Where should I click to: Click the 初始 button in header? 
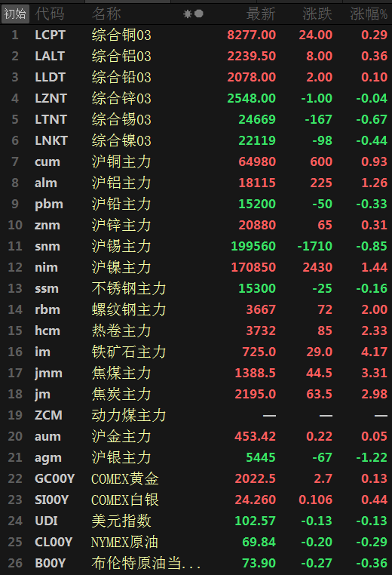click(15, 14)
